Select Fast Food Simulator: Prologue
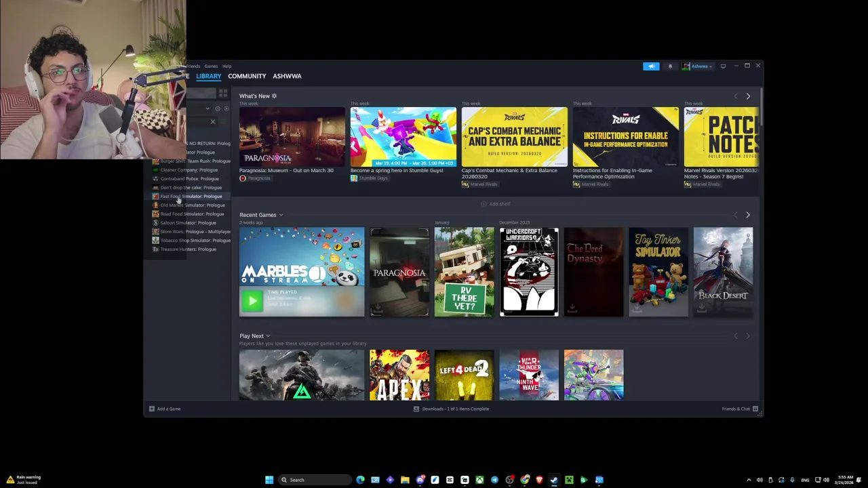This screenshot has width=868, height=488. [187, 197]
